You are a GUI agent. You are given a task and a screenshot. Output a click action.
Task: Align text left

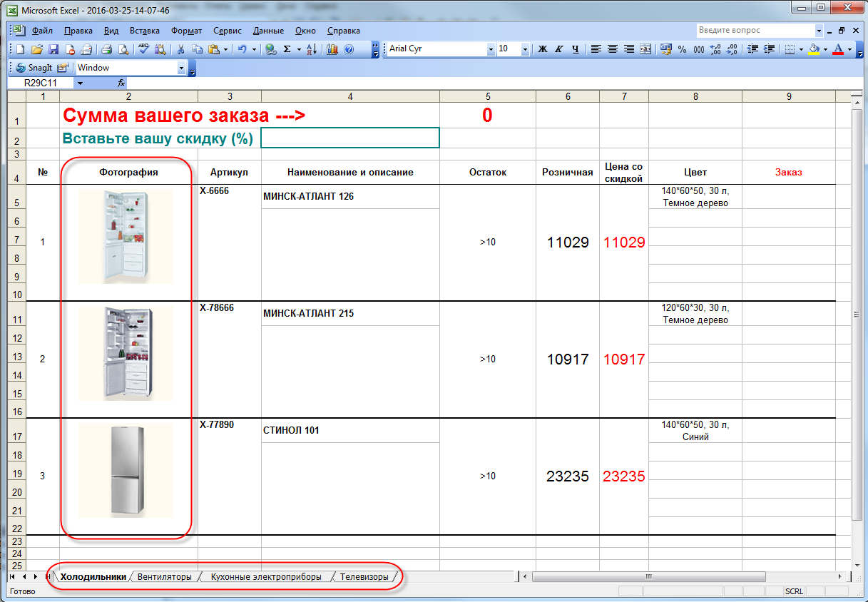click(596, 49)
